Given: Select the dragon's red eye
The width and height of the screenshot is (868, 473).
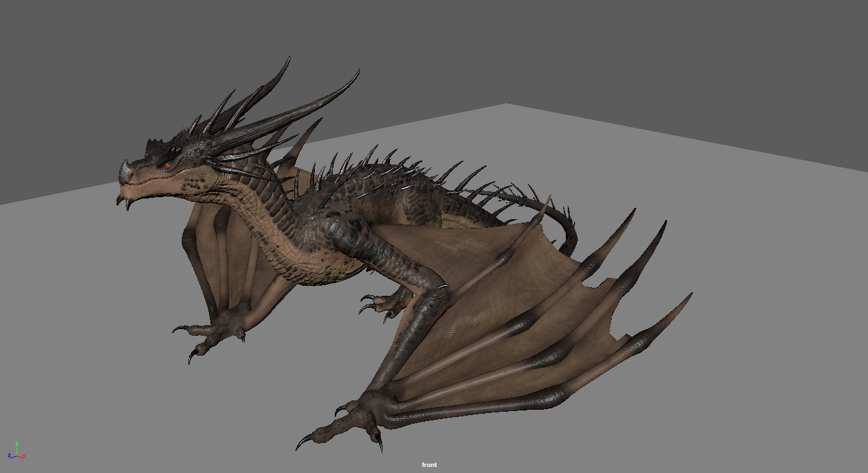Looking at the screenshot, I should pyautogui.click(x=167, y=165).
